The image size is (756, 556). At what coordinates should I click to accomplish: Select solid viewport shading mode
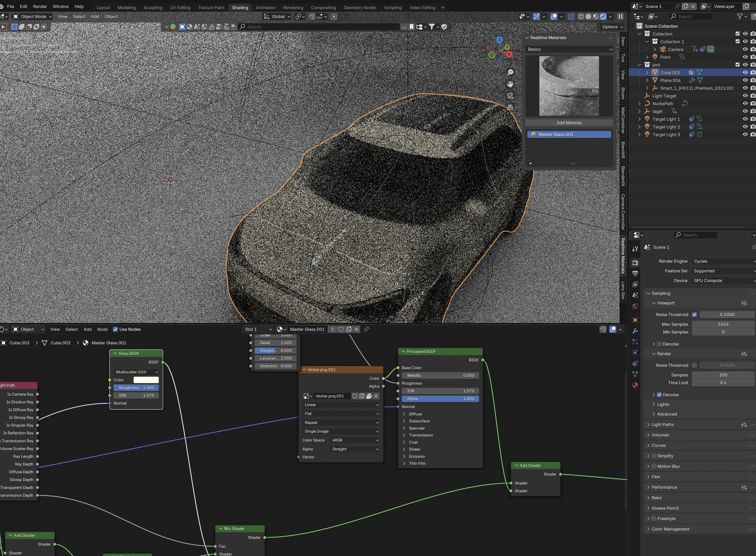pyautogui.click(x=588, y=17)
